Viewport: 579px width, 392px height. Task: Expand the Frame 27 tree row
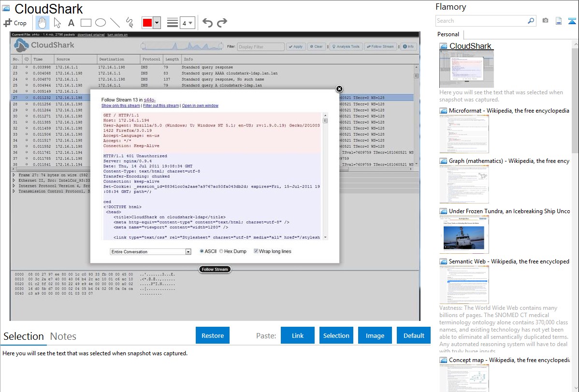coord(14,175)
